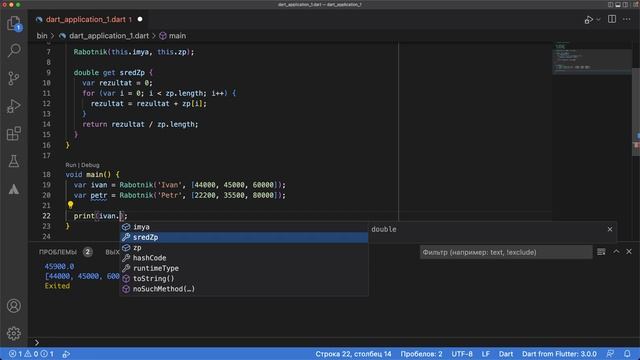This screenshot has width=640, height=360.
Task: Click the bin breadcrumb
Action: coord(42,36)
